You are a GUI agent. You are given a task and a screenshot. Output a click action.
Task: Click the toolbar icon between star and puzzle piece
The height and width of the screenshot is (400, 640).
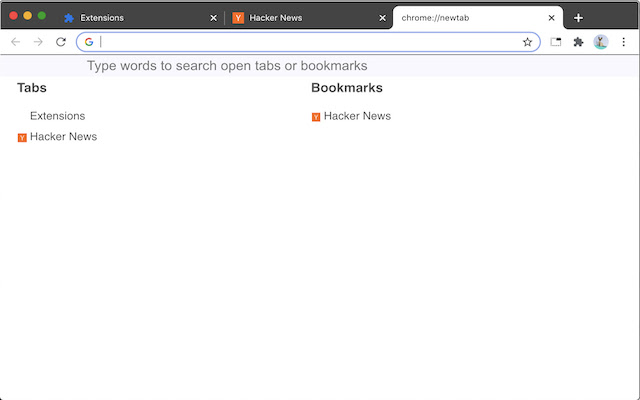click(556, 42)
